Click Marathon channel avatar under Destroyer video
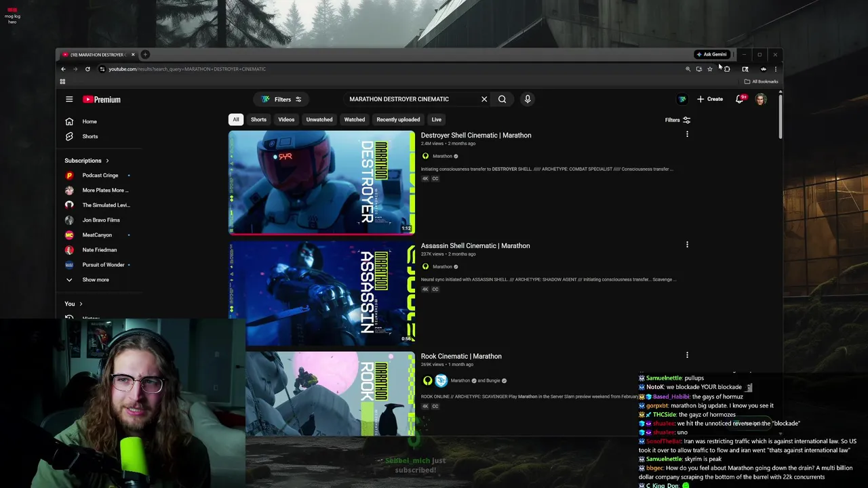Image resolution: width=868 pixels, height=488 pixels. (425, 157)
